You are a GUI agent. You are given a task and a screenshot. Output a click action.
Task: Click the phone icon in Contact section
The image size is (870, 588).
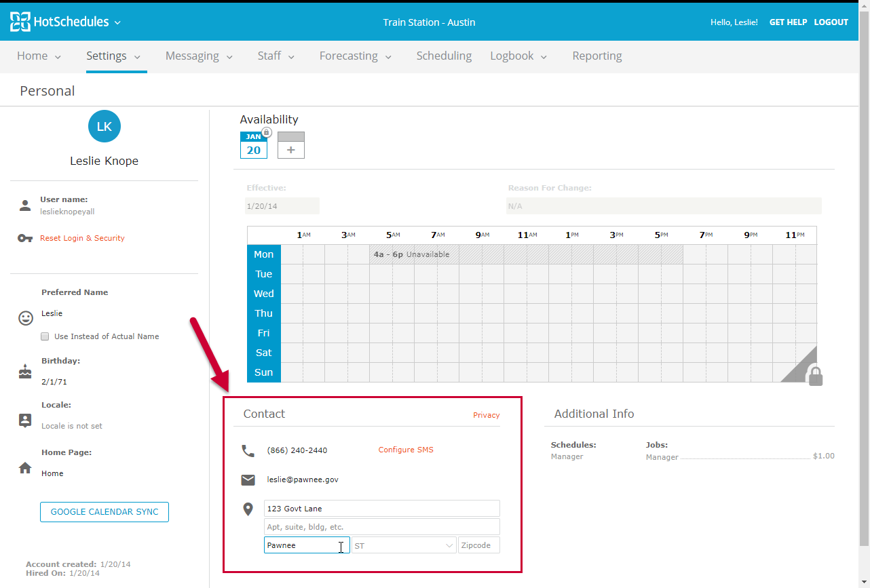(247, 449)
